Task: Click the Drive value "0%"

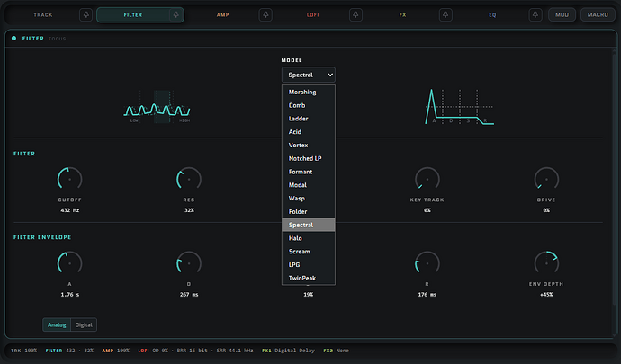Action: click(x=546, y=210)
